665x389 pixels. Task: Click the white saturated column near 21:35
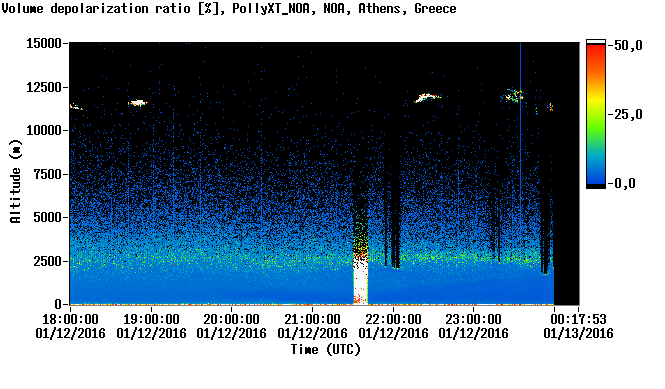point(360,280)
